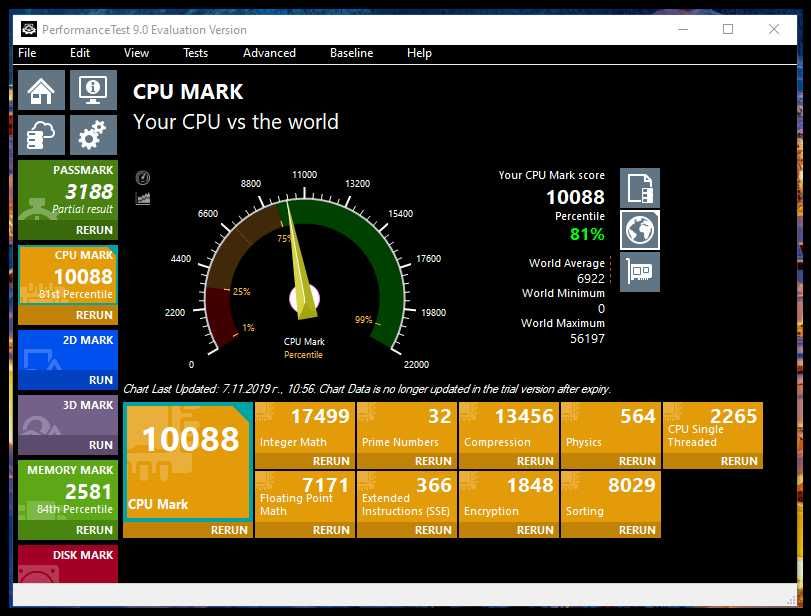Open the View menu

pos(136,53)
